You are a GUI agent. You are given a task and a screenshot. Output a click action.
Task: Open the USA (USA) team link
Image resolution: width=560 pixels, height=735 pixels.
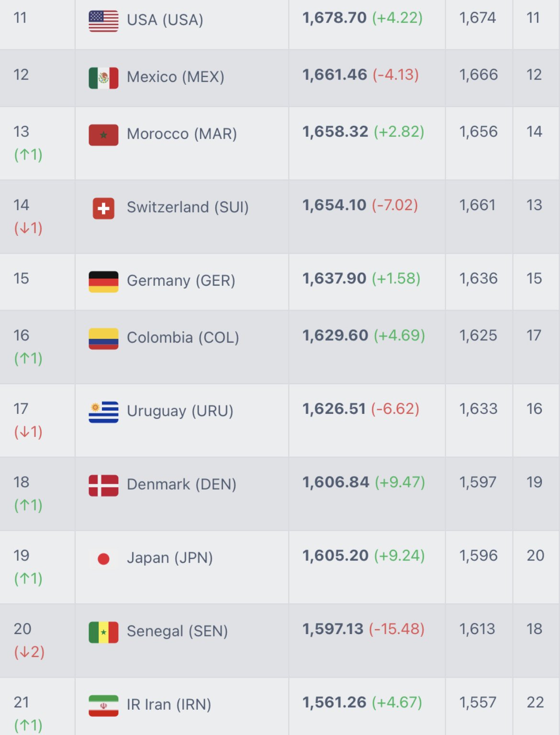(x=165, y=20)
